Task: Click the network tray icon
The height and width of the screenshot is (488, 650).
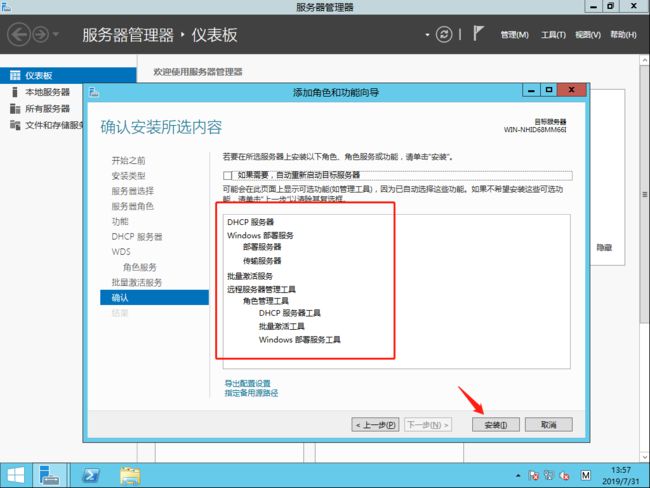Action: [549, 476]
